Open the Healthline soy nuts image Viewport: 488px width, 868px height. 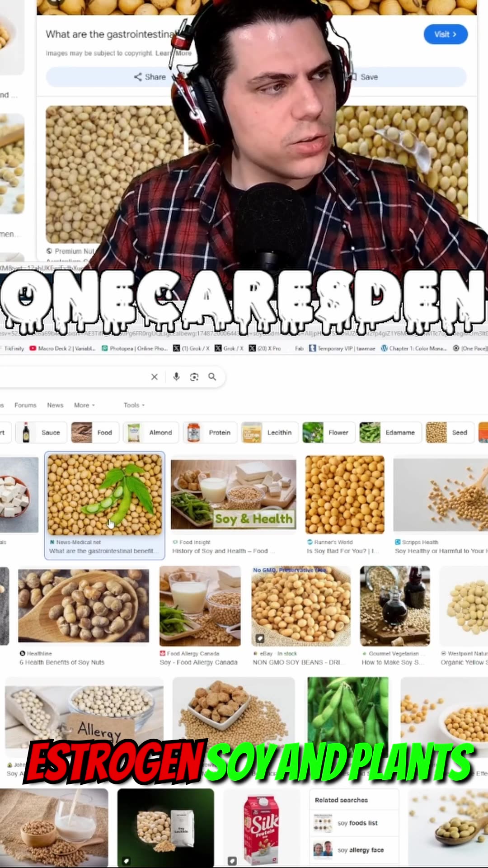tap(84, 606)
